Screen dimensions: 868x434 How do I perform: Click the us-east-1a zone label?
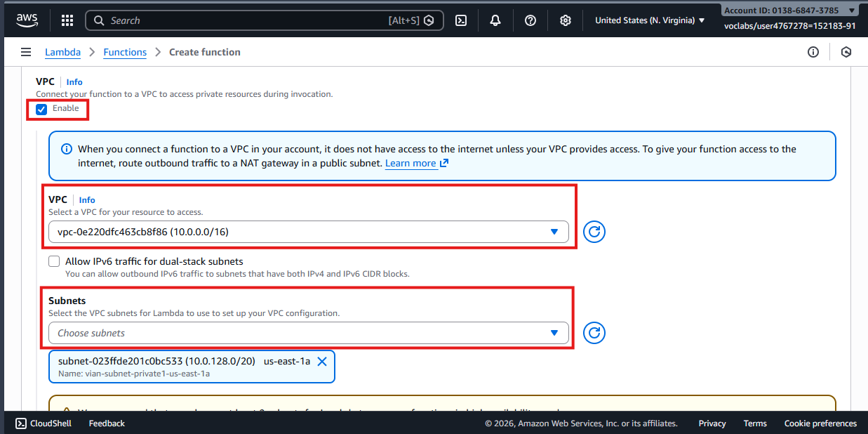point(287,362)
